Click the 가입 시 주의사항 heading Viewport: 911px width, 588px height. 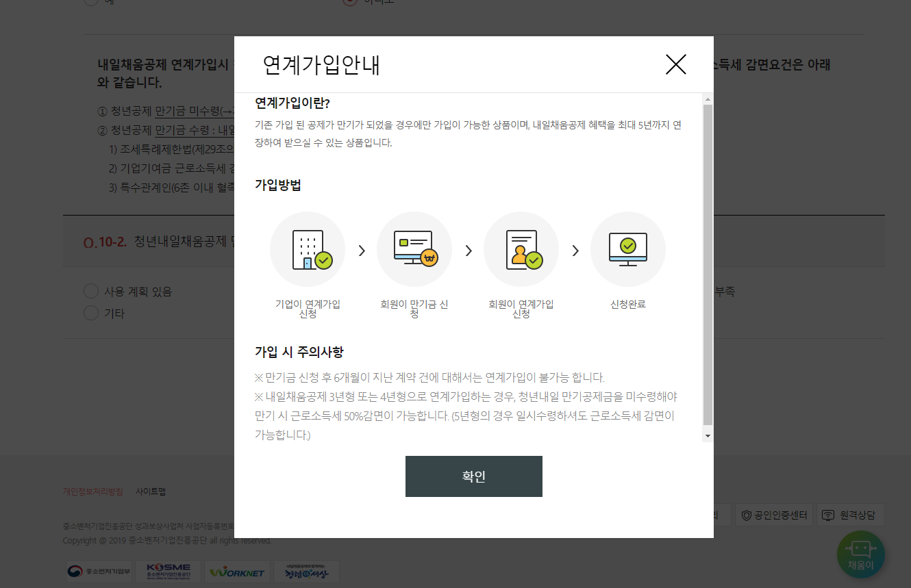click(299, 353)
